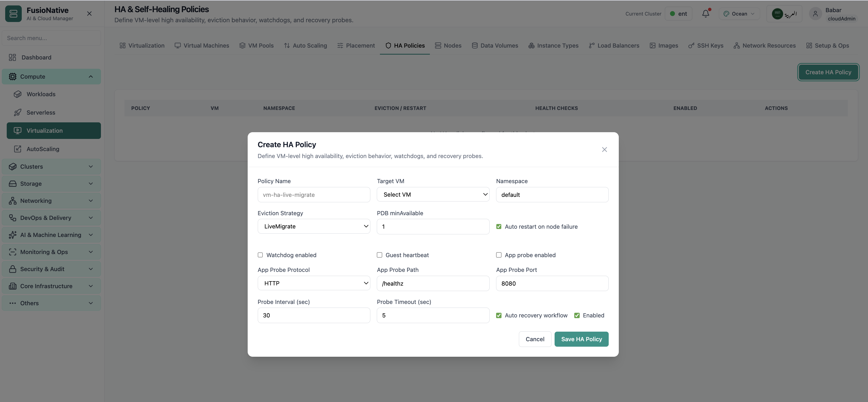Expand the Storage section chevron
868x402 pixels.
coord(91,184)
